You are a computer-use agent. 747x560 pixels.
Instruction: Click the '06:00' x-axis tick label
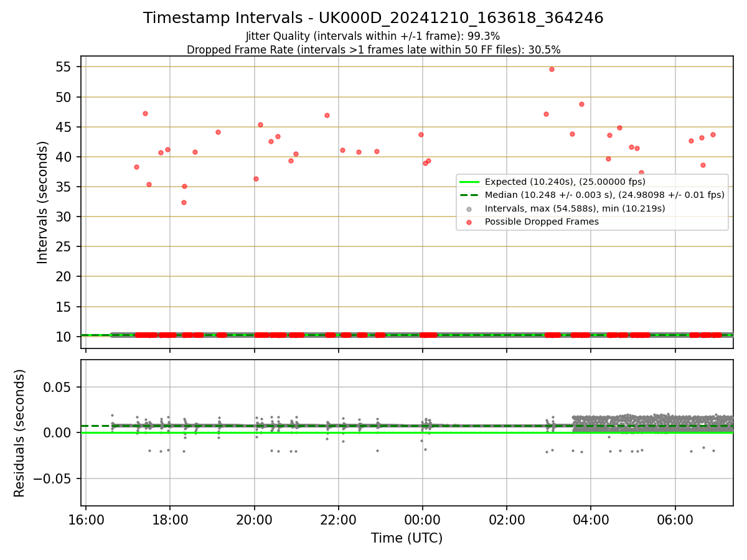click(x=675, y=519)
